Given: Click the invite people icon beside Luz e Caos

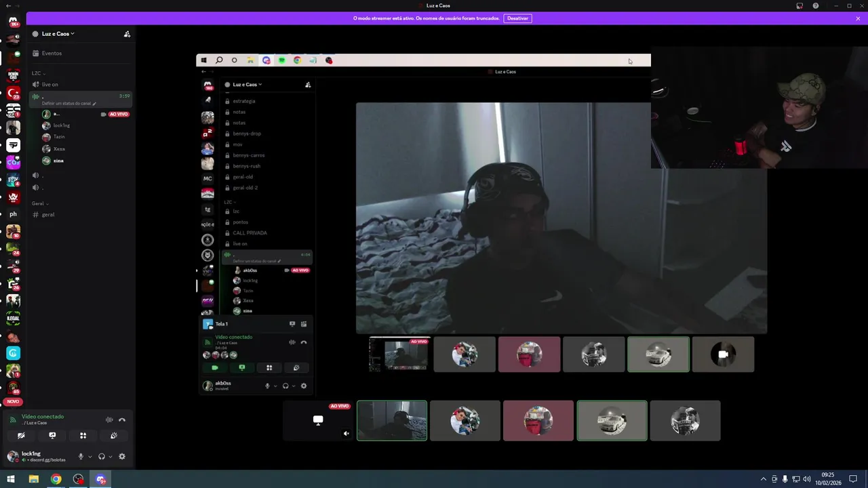Looking at the screenshot, I should pyautogui.click(x=127, y=34).
